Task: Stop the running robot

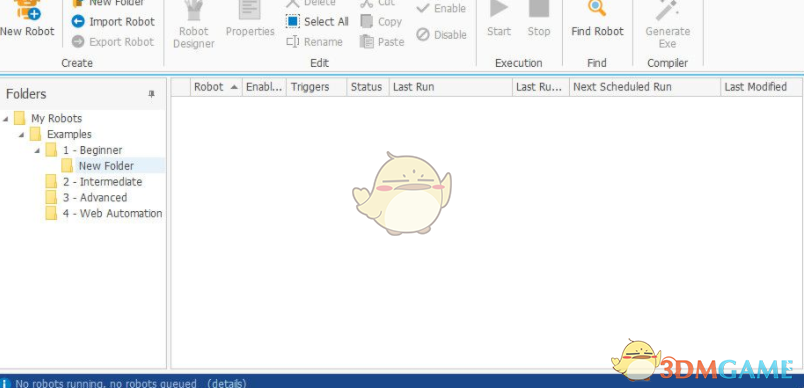Action: (x=539, y=19)
